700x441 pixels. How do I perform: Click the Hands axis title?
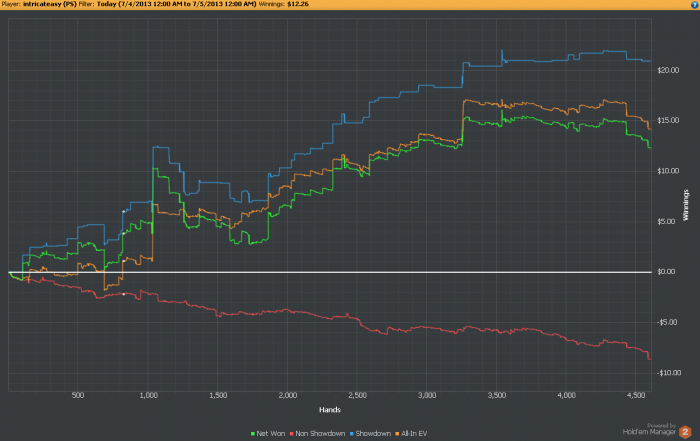[330, 410]
